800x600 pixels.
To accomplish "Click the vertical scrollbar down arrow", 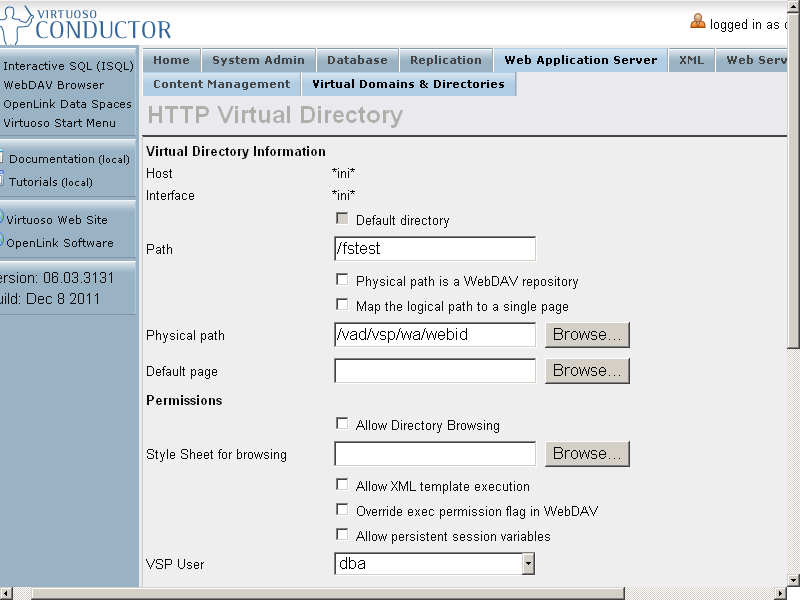I will click(793, 581).
